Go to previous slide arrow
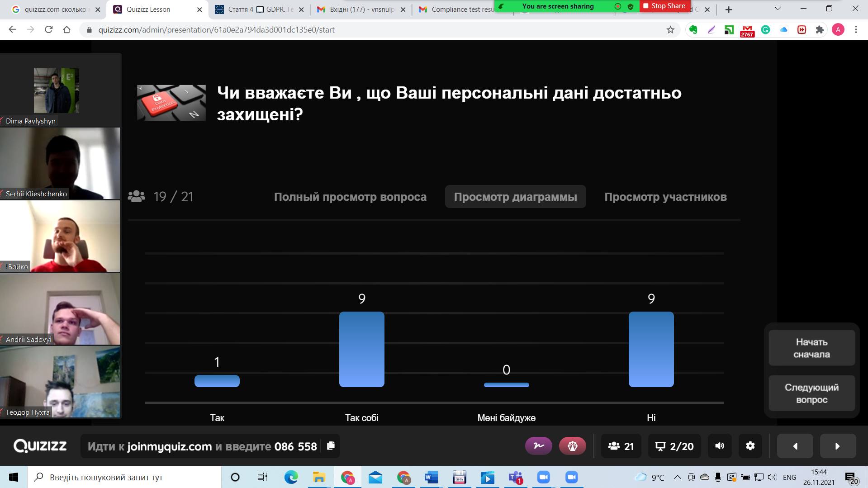This screenshot has width=868, height=488. pyautogui.click(x=795, y=446)
